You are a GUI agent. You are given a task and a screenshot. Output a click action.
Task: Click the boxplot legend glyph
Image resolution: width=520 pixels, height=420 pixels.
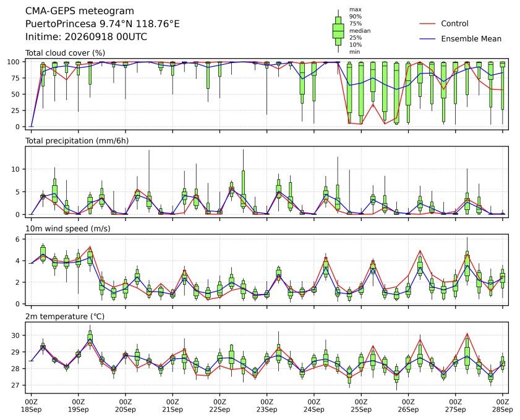click(x=338, y=31)
